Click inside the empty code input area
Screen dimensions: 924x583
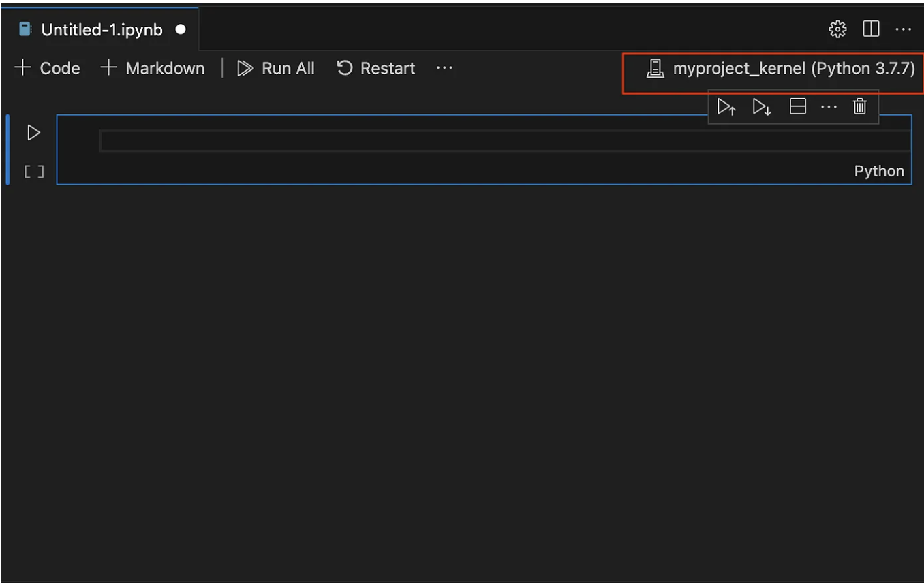click(477, 140)
